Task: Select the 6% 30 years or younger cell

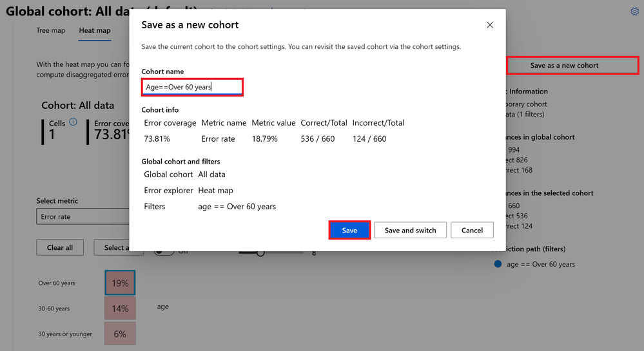Action: [120, 334]
